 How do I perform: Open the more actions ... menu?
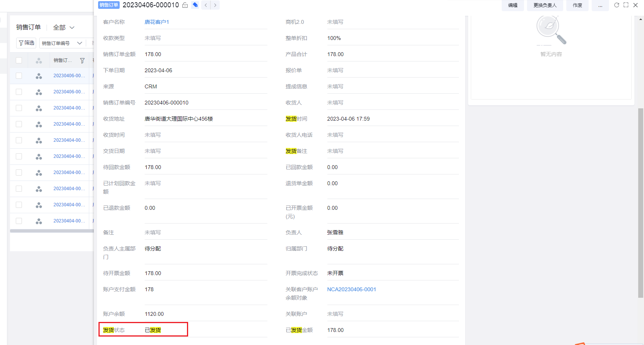pos(600,5)
